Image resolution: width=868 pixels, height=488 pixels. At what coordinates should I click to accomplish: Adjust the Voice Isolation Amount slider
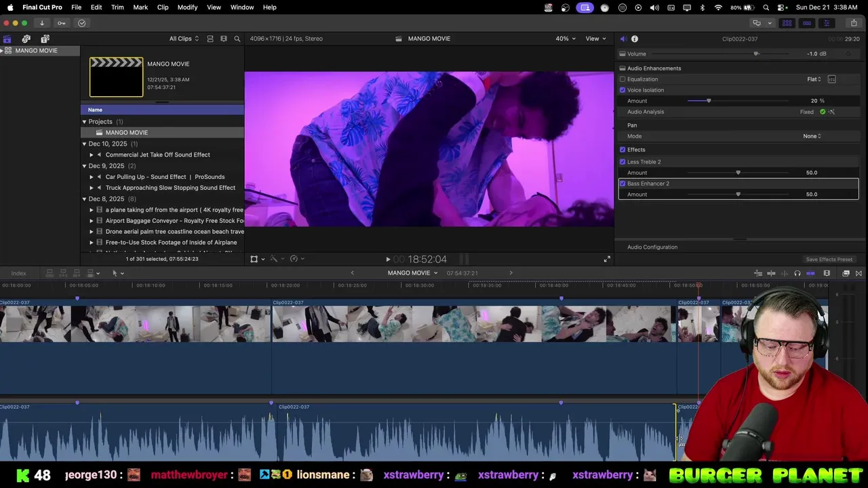(709, 101)
